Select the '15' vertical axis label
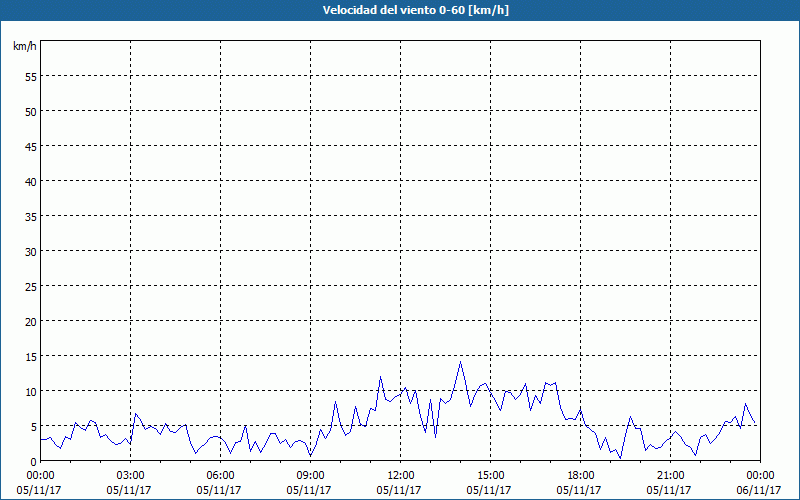Viewport: 800px width, 500px height. 31,357
